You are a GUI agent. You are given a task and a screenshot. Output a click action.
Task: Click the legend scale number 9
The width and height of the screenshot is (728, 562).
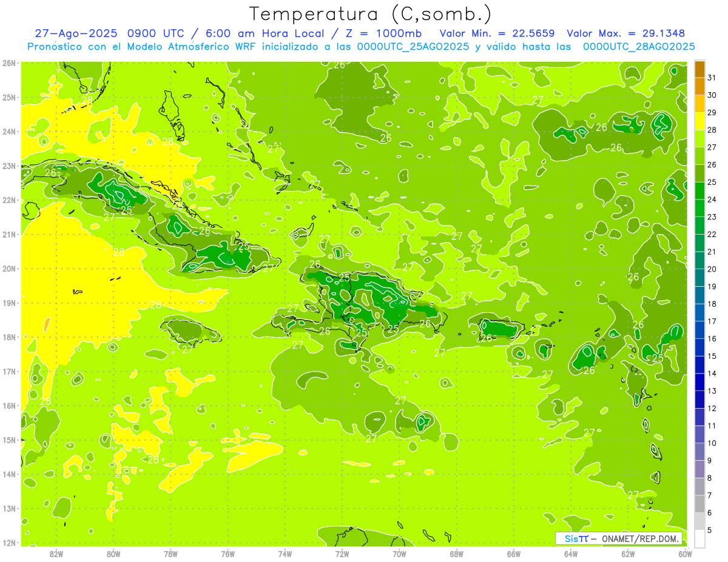[x=710, y=461]
